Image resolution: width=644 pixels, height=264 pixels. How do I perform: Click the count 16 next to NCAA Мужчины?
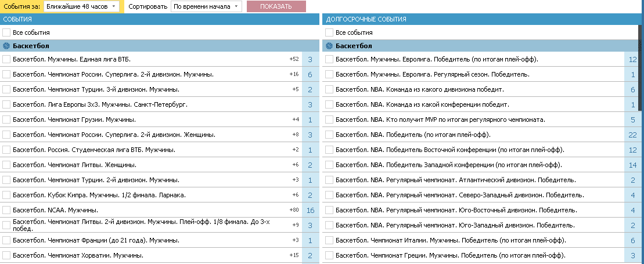click(x=311, y=211)
